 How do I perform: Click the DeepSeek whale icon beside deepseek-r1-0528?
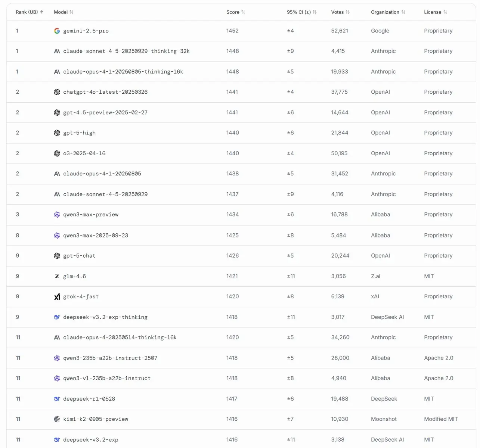pos(57,399)
